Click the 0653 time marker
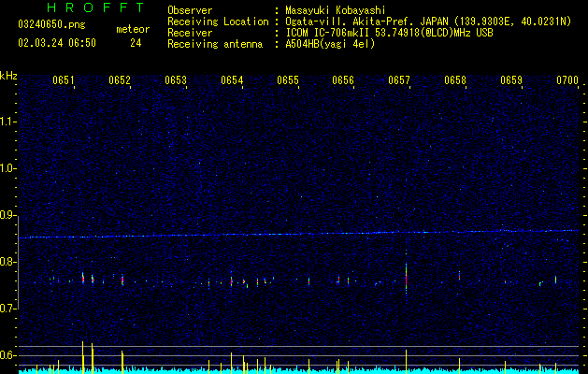The width and height of the screenshot is (588, 374). (176, 80)
